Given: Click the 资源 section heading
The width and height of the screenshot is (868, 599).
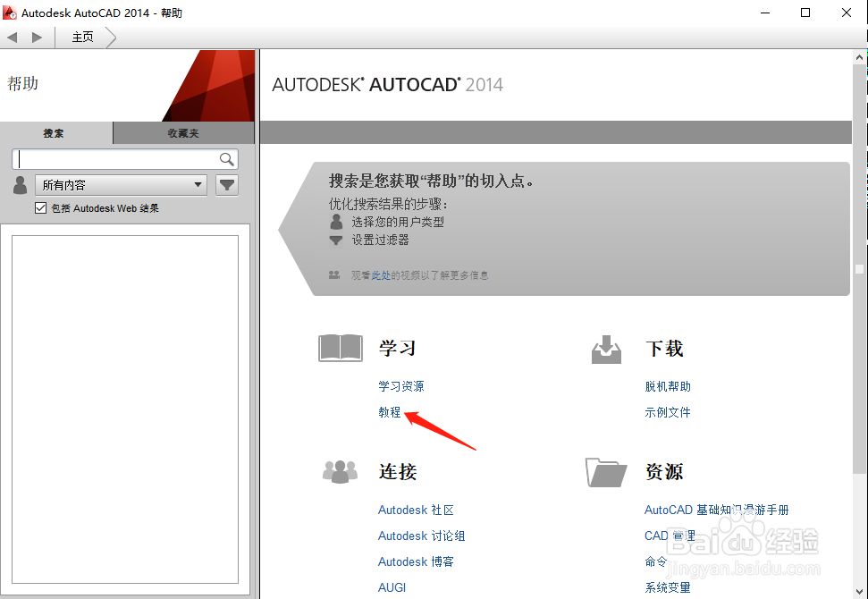Looking at the screenshot, I should pyautogui.click(x=664, y=472).
